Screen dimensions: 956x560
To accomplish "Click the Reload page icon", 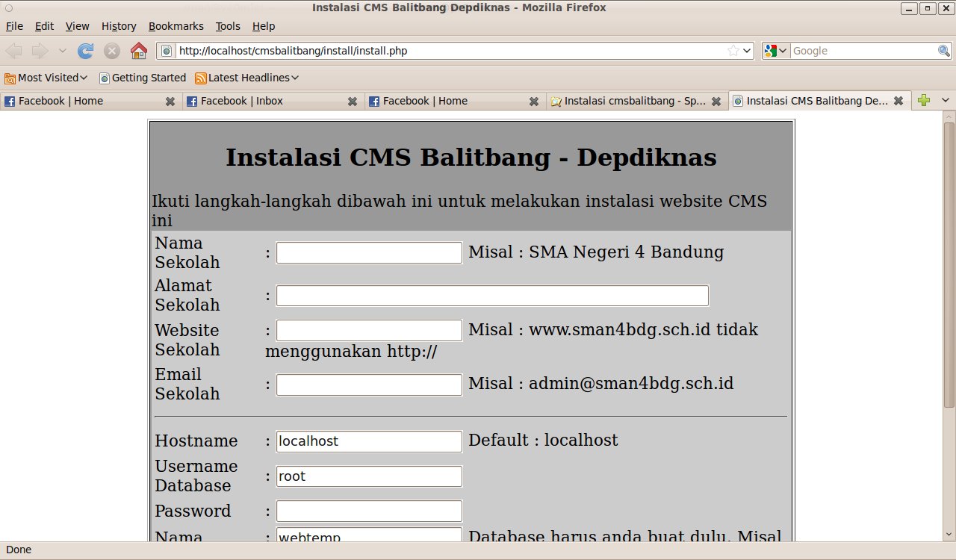I will (x=86, y=51).
